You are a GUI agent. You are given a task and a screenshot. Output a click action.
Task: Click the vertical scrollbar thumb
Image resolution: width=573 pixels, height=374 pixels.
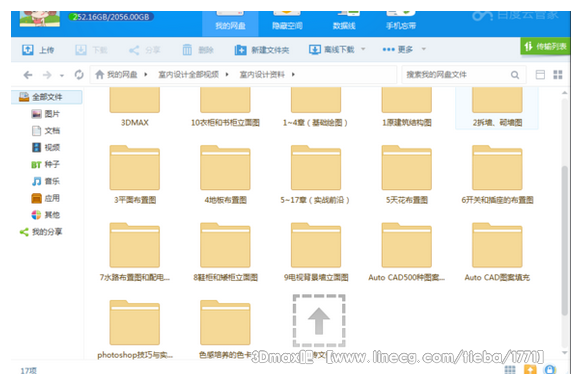(x=565, y=241)
